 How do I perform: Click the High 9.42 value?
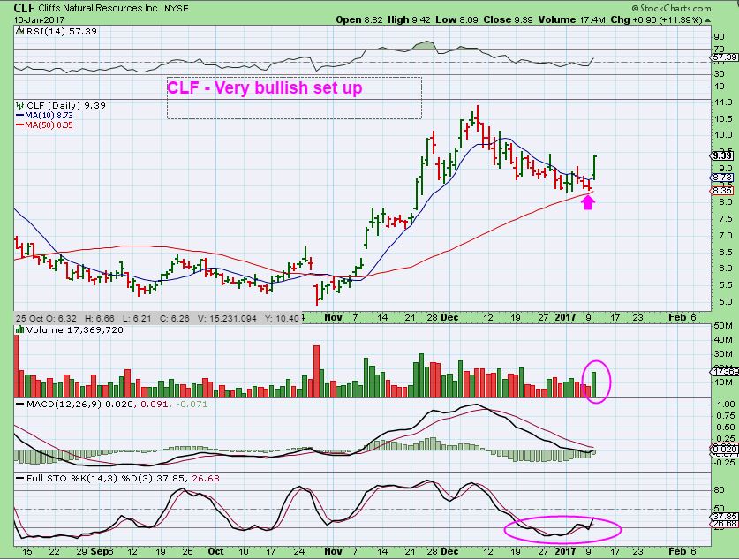click(409, 19)
